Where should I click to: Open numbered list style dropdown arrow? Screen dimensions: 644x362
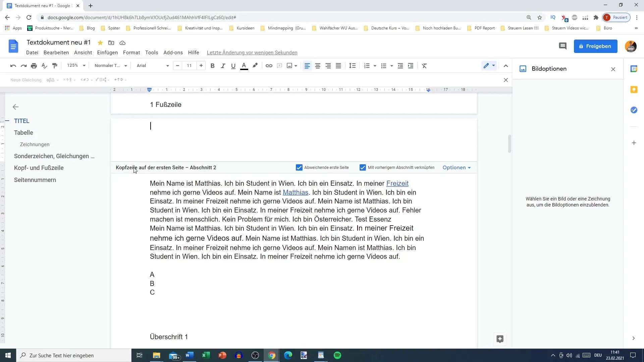[x=375, y=66]
